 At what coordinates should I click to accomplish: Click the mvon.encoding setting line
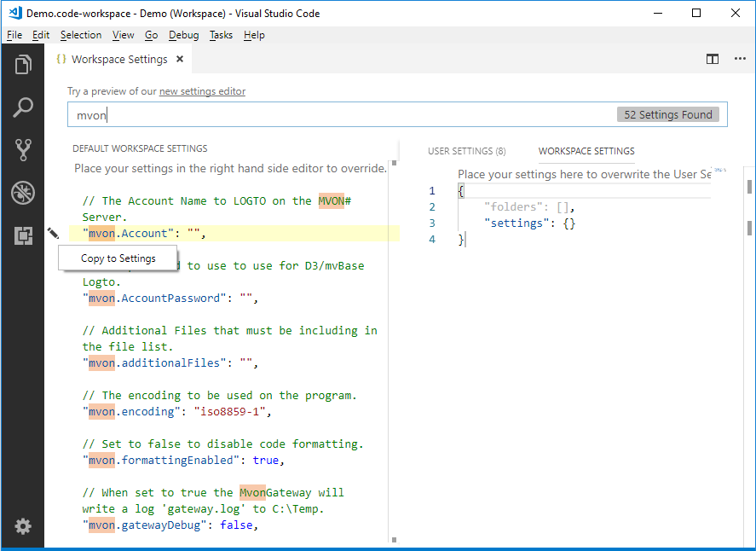177,412
